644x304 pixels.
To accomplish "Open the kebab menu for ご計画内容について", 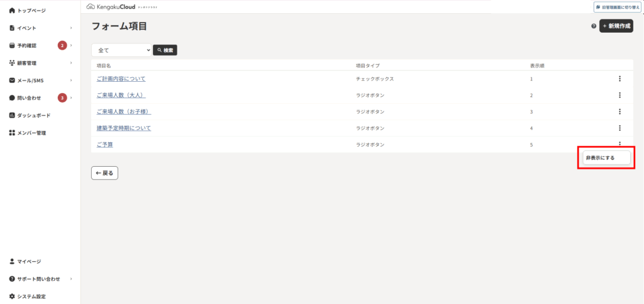I will (619, 79).
